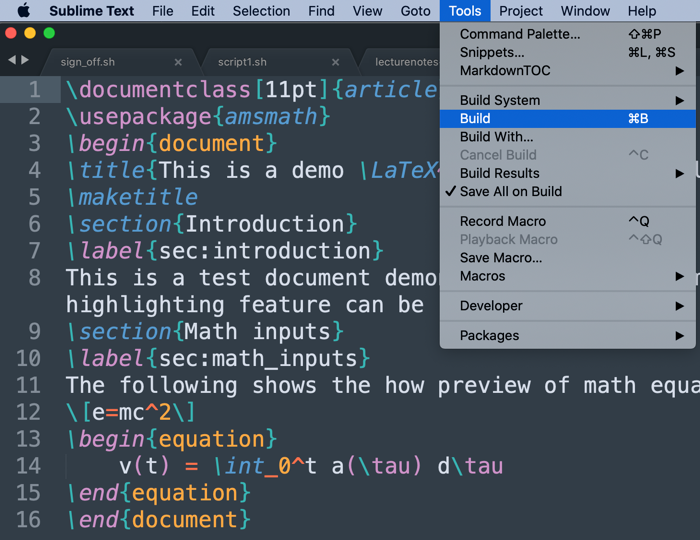Viewport: 700px width, 540px height.
Task: Click the green zoom window button
Action: (x=49, y=33)
